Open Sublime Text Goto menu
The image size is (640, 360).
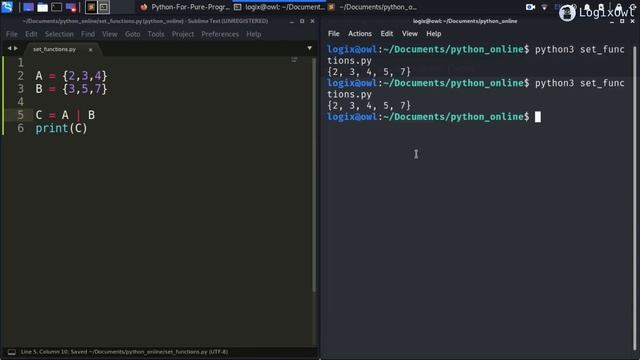coord(133,34)
